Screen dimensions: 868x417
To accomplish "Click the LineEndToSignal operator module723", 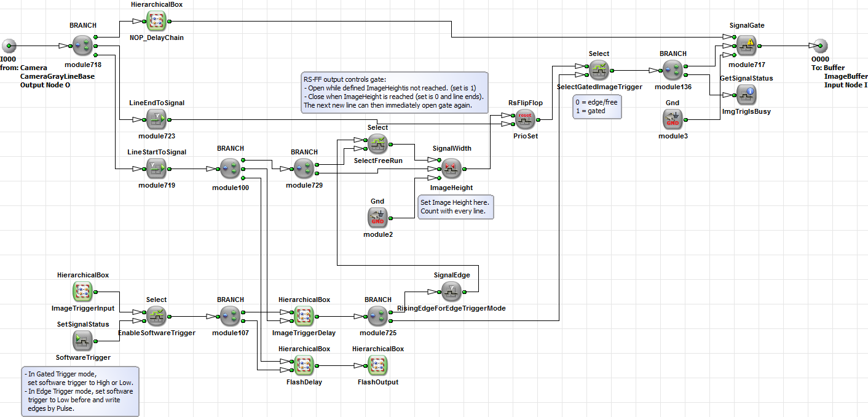I will coord(157,119).
